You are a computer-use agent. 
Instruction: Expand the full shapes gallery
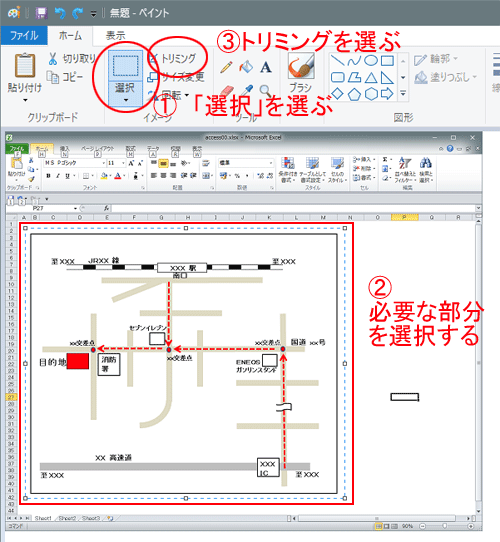pos(403,93)
